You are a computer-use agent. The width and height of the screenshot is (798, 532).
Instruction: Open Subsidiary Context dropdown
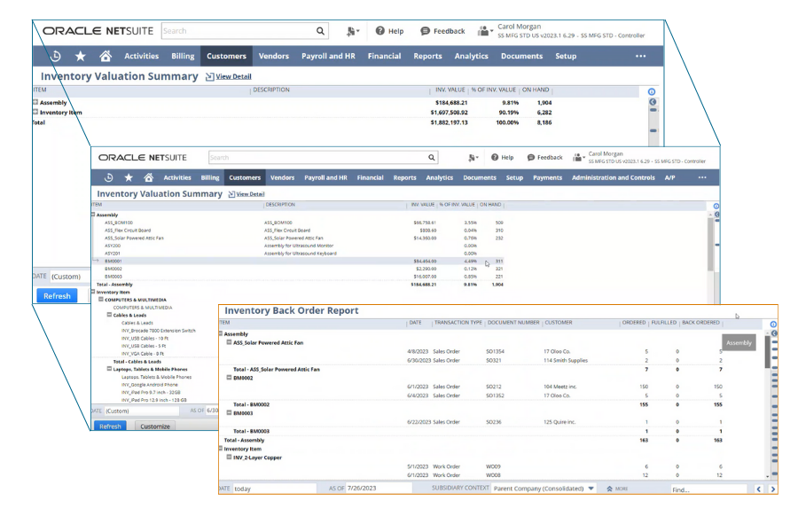544,489
